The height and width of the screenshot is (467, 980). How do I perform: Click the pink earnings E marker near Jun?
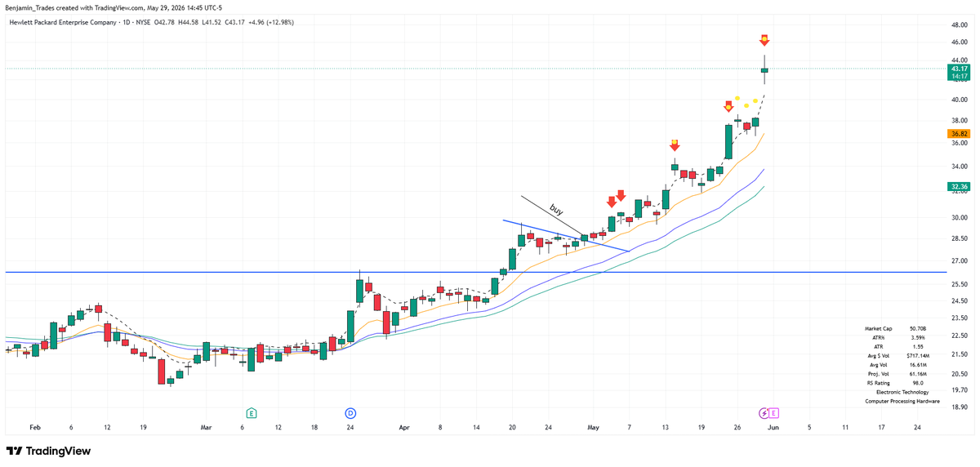pos(773,413)
